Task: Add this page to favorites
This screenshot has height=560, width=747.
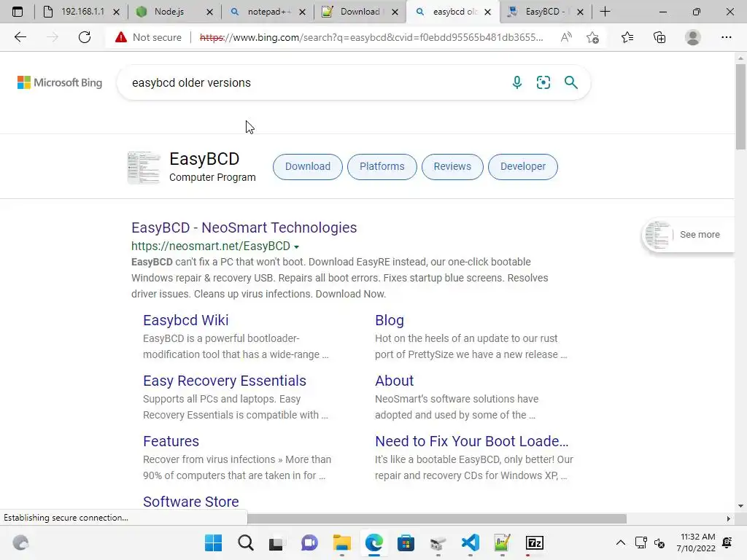Action: click(592, 37)
